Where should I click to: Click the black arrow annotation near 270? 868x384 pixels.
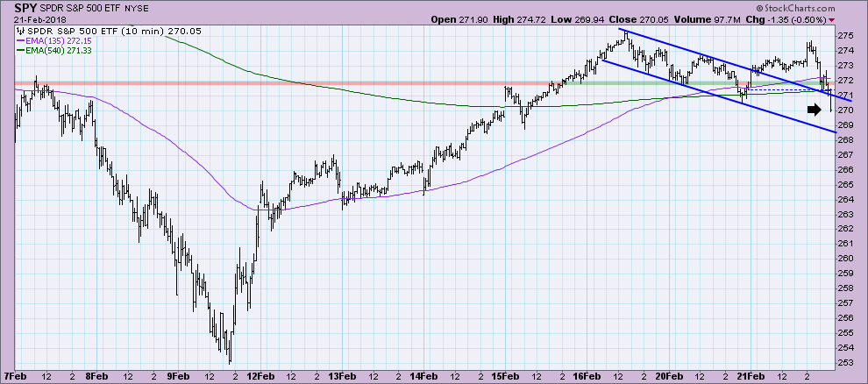click(x=816, y=109)
